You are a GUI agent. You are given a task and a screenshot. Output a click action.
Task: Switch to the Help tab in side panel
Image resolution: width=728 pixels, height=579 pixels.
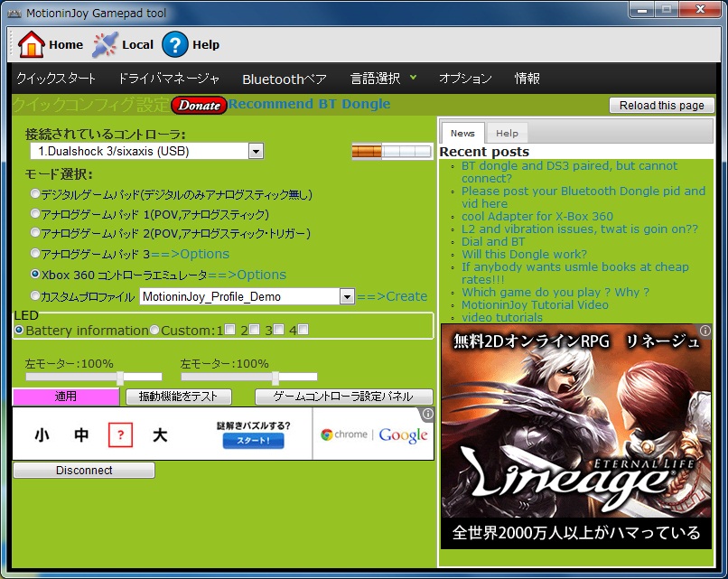click(507, 134)
